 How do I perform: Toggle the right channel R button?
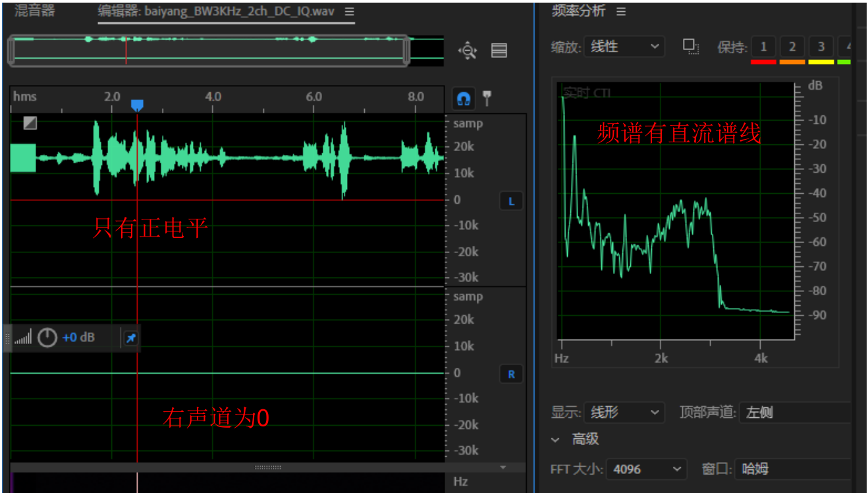[x=511, y=374]
